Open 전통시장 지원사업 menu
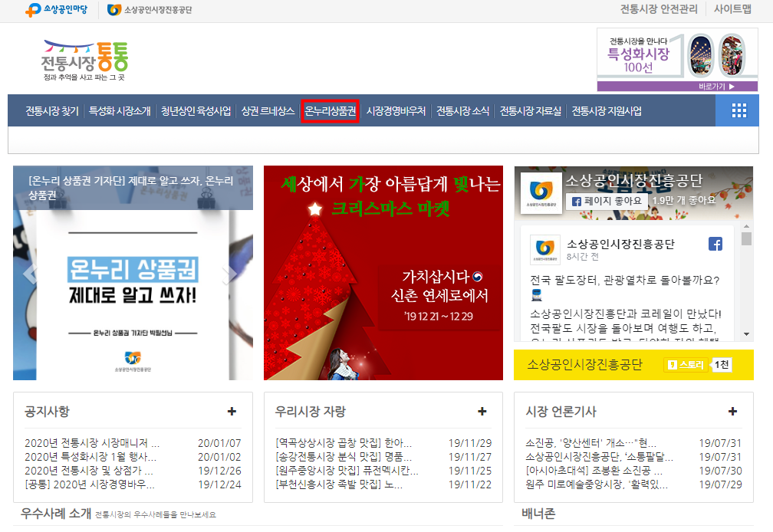The image size is (773, 532). (x=607, y=111)
